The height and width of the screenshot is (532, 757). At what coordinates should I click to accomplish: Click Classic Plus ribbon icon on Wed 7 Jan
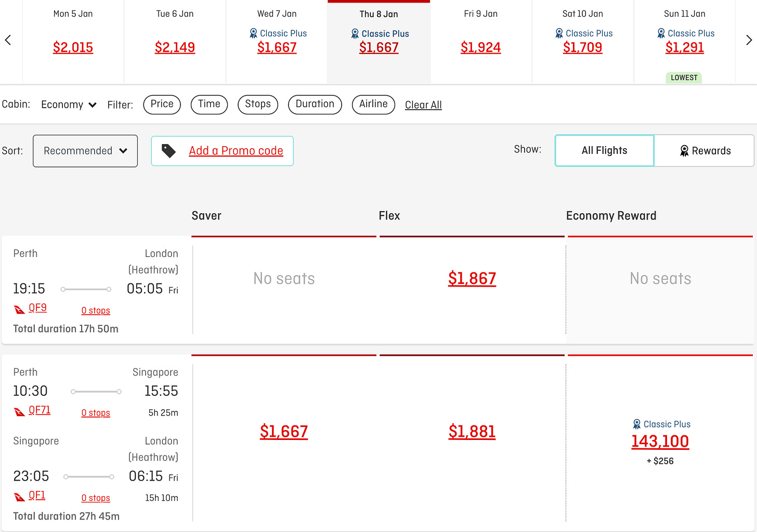tap(253, 33)
